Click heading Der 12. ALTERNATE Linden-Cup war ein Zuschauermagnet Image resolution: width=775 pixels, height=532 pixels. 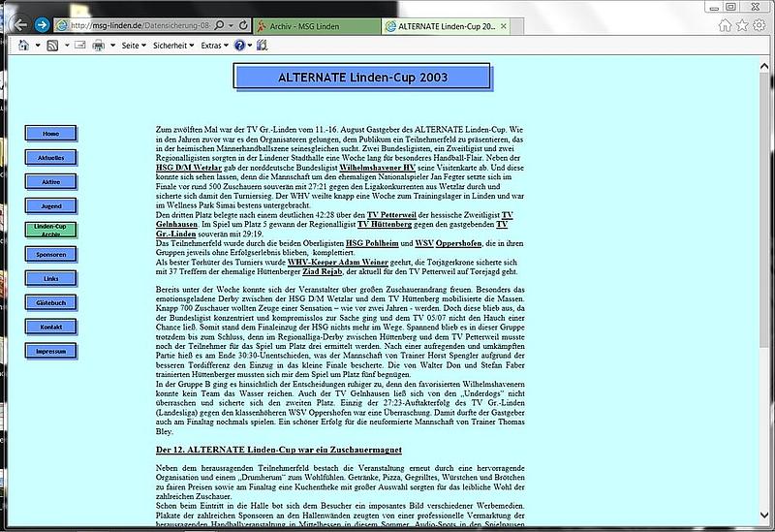[279, 450]
